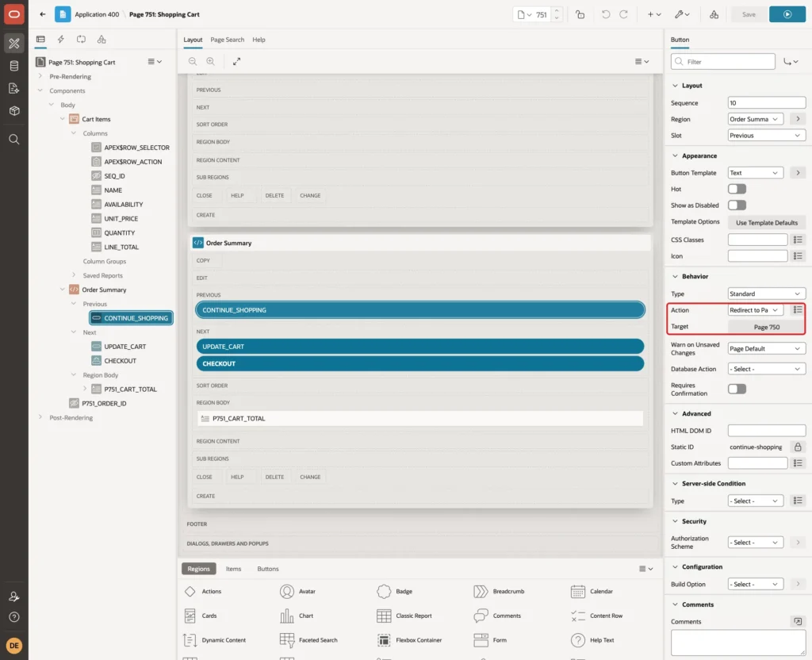Go back using the left arrow

tap(43, 14)
